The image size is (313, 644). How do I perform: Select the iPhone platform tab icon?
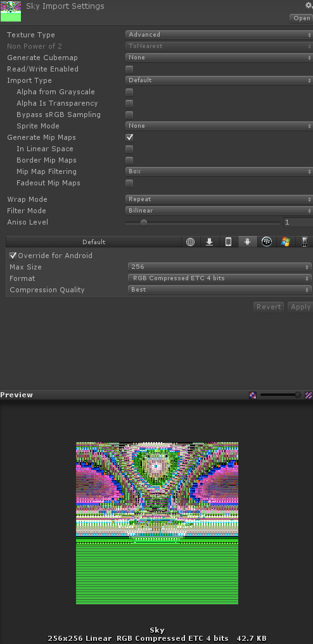229,242
